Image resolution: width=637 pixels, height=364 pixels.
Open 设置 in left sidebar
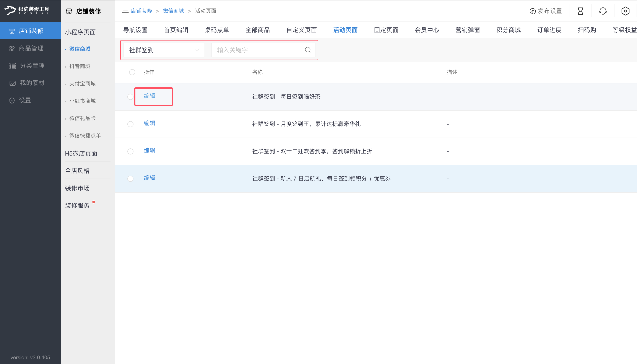click(x=24, y=100)
